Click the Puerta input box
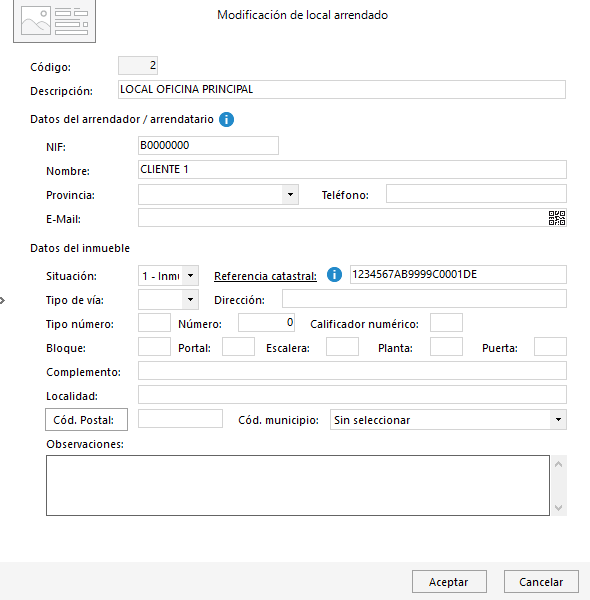 [550, 347]
